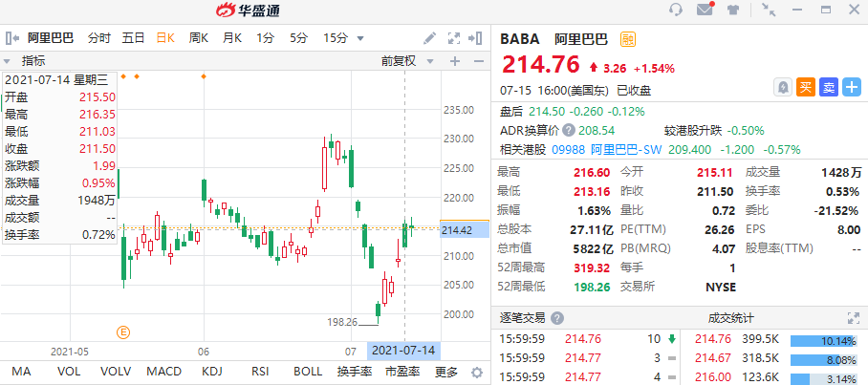Click the 52周最高 value 319.32

pos(590,268)
